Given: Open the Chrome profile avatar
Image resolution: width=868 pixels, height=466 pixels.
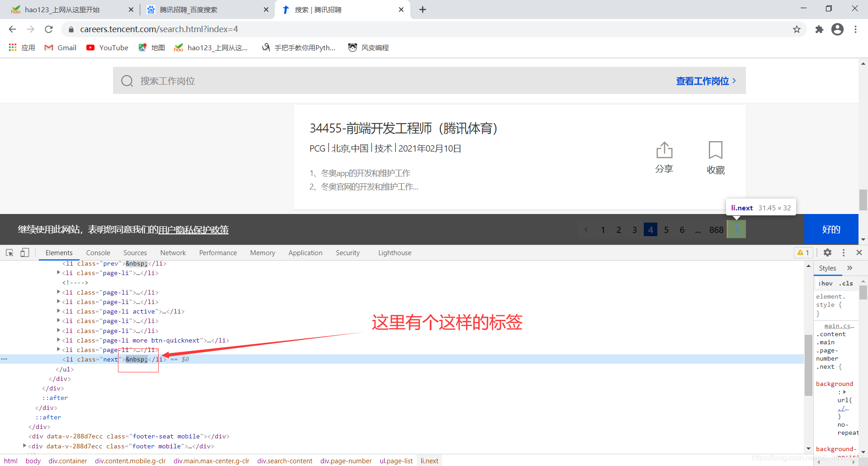Looking at the screenshot, I should pyautogui.click(x=837, y=29).
